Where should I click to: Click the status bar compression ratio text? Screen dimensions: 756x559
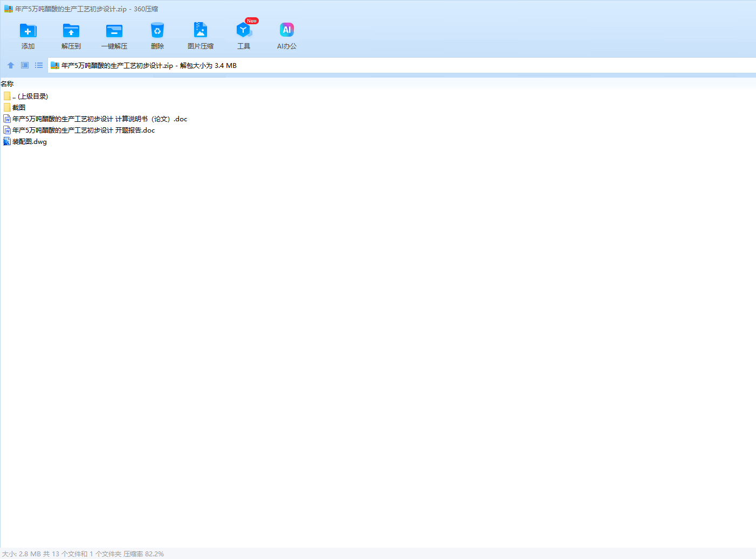pos(143,554)
